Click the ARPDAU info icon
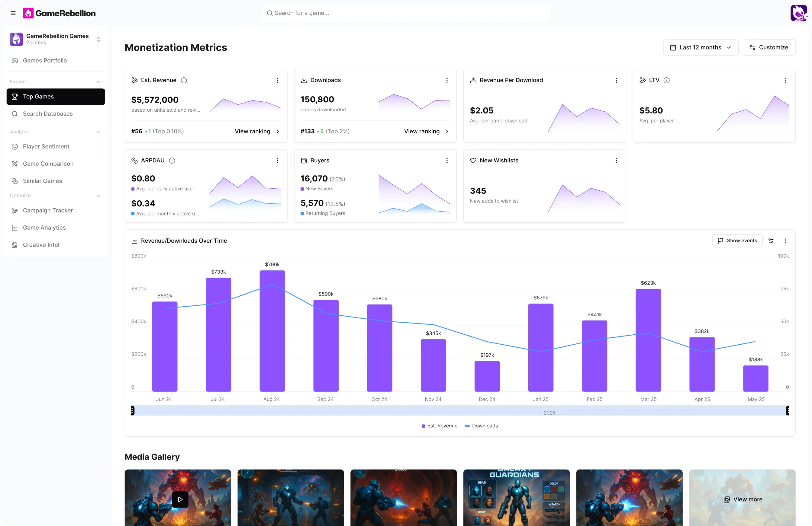Image resolution: width=812 pixels, height=526 pixels. (x=172, y=161)
